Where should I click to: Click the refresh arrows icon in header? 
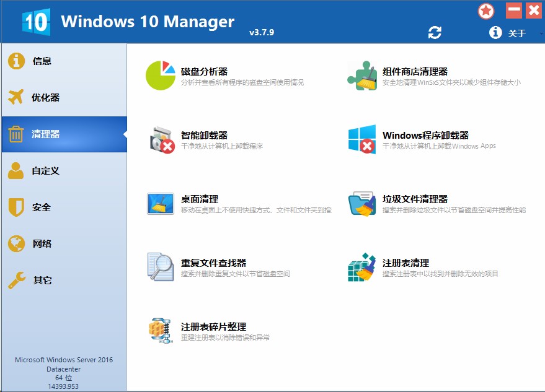click(435, 33)
